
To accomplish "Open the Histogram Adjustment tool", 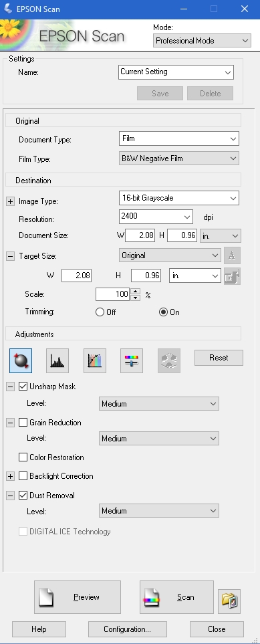I will 57,360.
